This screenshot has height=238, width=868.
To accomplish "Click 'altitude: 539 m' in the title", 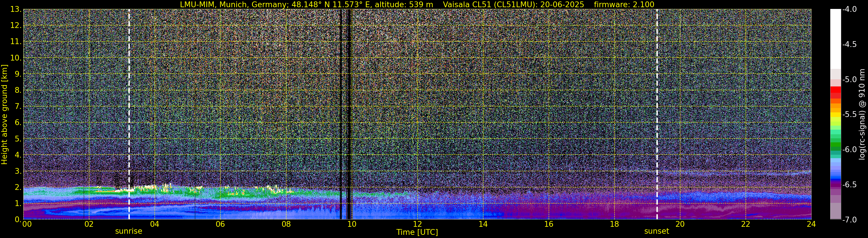I will pos(404,4).
